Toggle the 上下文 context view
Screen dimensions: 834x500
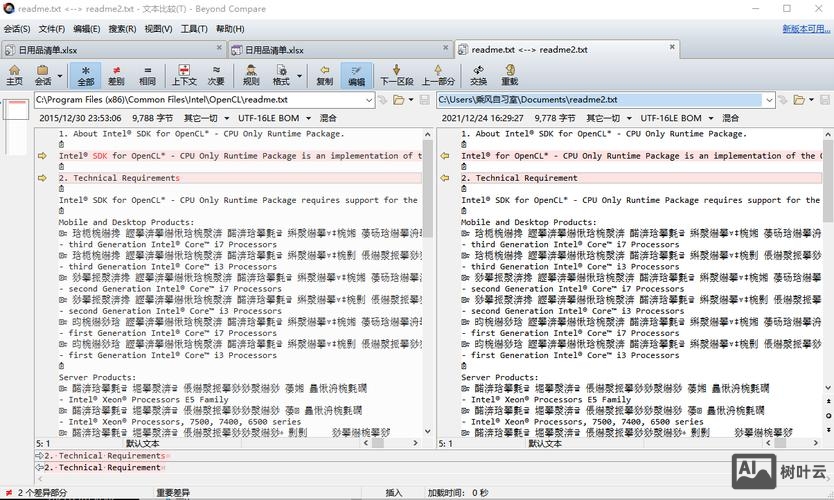[x=184, y=75]
